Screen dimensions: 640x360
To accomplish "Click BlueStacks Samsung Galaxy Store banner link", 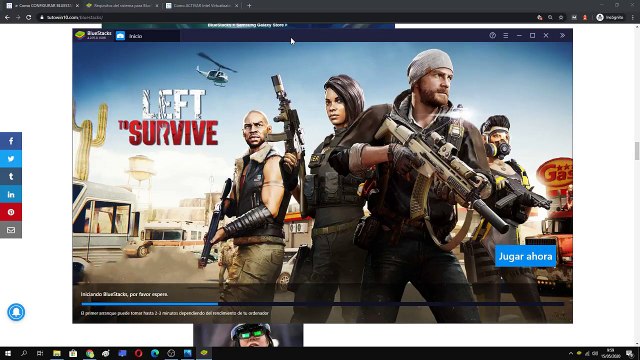I will click(247, 25).
